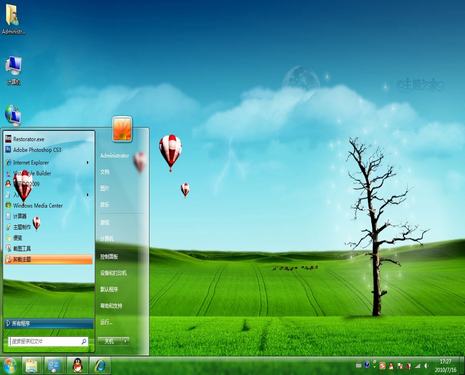The image size is (465, 375).
Task: Open the 主题制作 program entry
Action: pos(49,227)
